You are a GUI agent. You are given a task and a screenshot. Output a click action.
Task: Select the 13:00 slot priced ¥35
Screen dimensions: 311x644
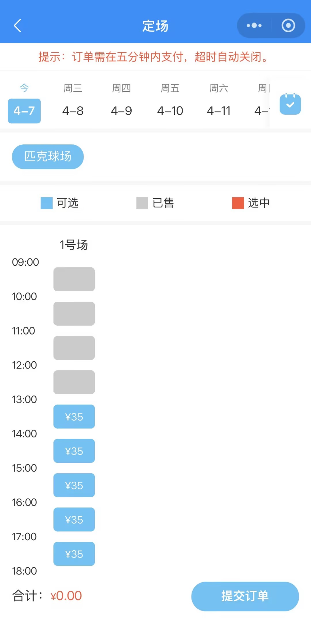click(74, 417)
